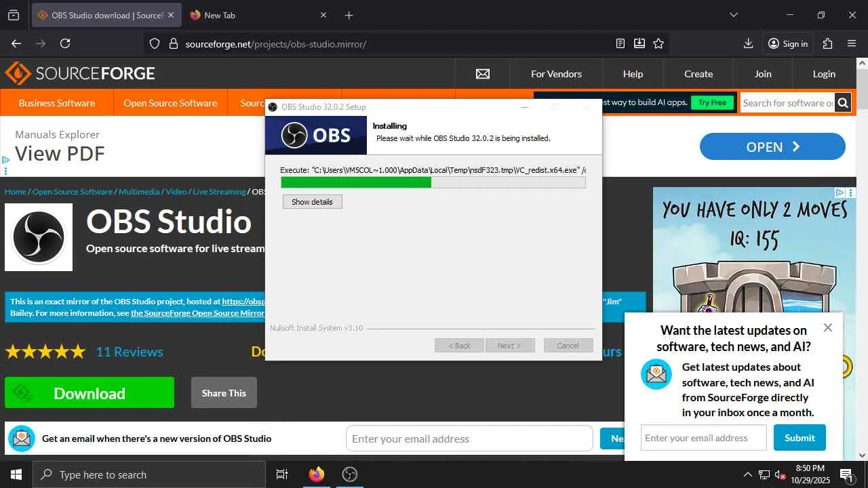Open the Windows notification center icon
Screen dimensions: 868x488
click(846, 474)
